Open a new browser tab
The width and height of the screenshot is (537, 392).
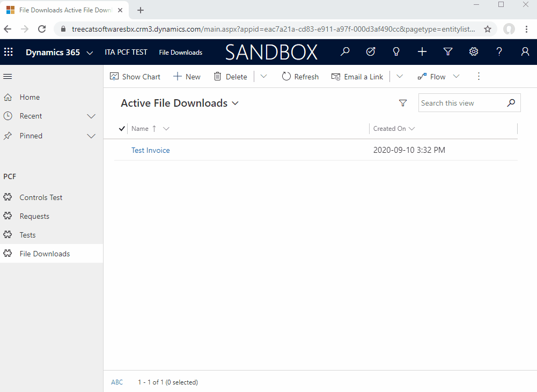(x=141, y=10)
